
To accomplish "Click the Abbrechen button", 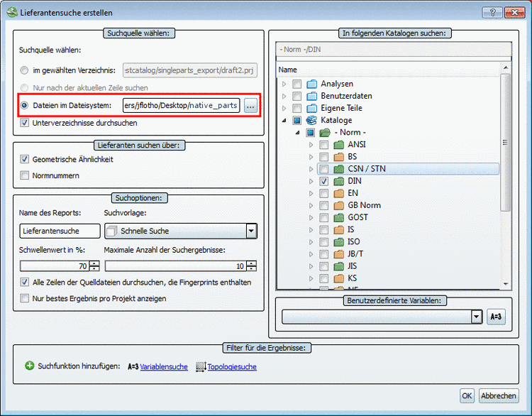I will pyautogui.click(x=499, y=396).
